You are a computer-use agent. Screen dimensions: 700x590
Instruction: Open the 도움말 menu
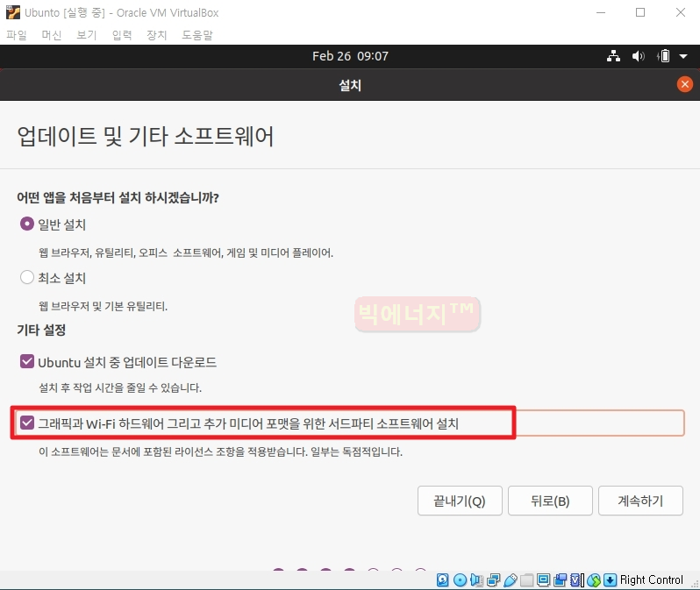pos(197,35)
